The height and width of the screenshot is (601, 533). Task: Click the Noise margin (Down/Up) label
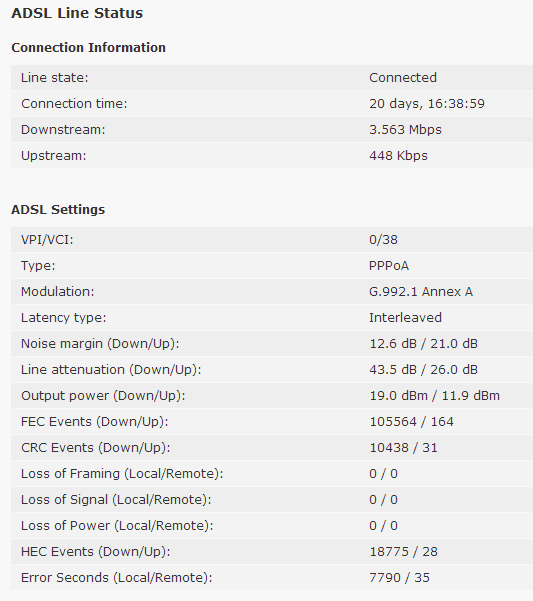100,344
